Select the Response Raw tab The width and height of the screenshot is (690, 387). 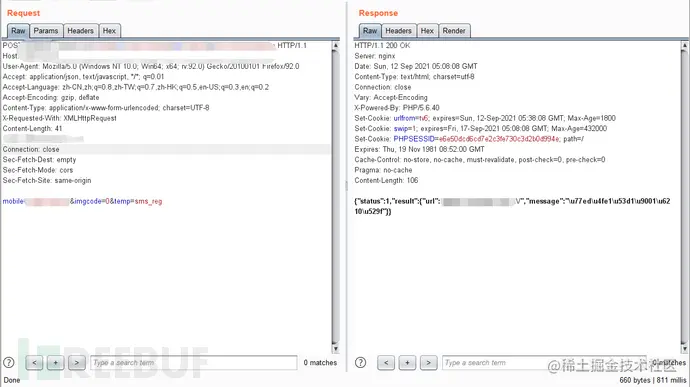[370, 31]
